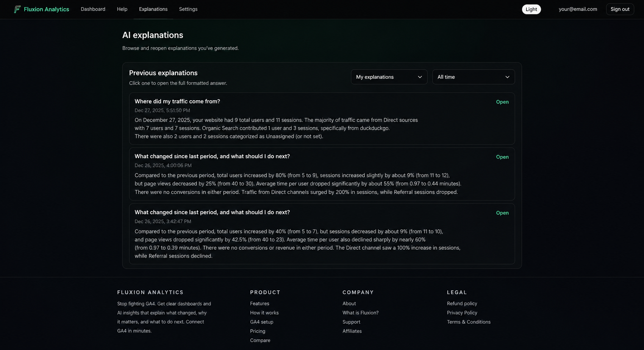Open the What is Fluxion? footer link
This screenshot has height=350, width=644.
360,313
